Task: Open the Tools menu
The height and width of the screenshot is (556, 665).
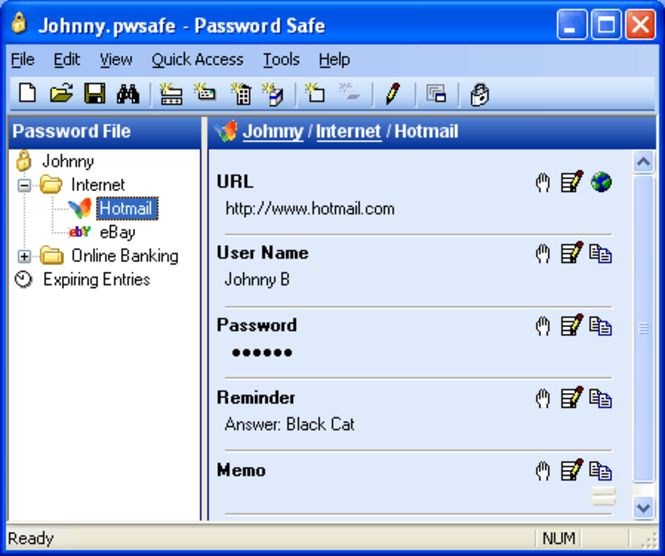Action: tap(281, 59)
